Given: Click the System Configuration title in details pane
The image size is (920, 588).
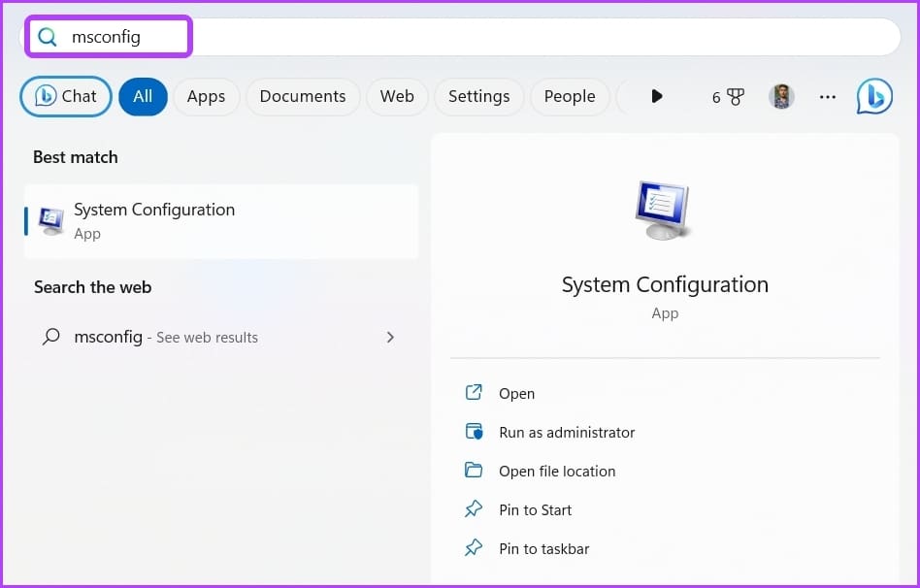Looking at the screenshot, I should tap(665, 284).
